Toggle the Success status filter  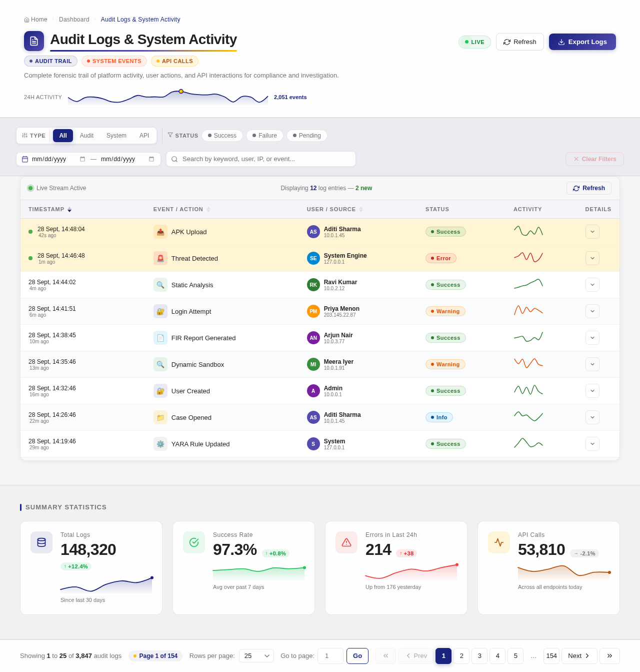pos(222,136)
